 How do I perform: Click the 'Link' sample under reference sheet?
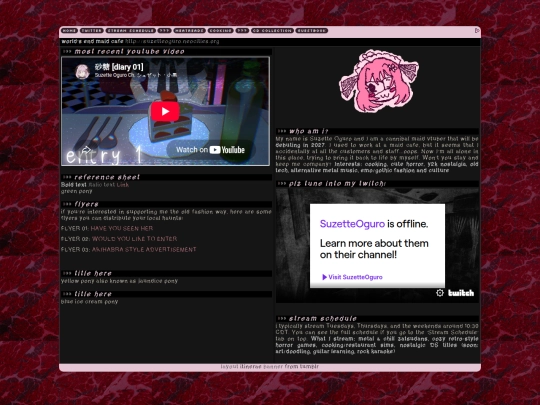(x=123, y=185)
